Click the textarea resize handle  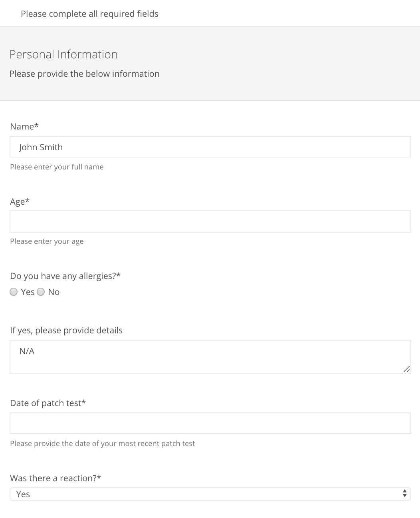tap(407, 369)
